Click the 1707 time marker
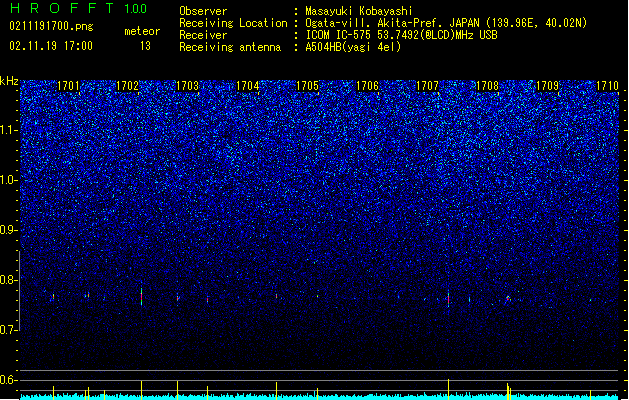The image size is (629, 400). (427, 86)
